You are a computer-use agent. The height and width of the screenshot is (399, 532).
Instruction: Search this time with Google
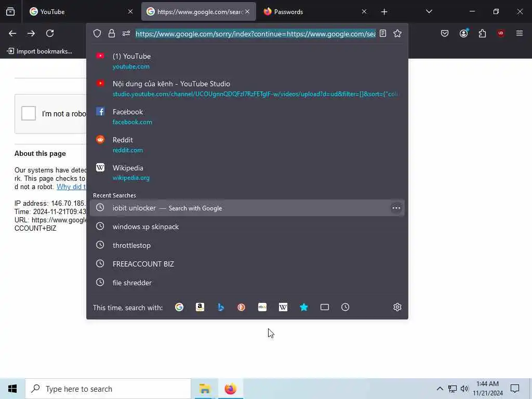pyautogui.click(x=179, y=307)
